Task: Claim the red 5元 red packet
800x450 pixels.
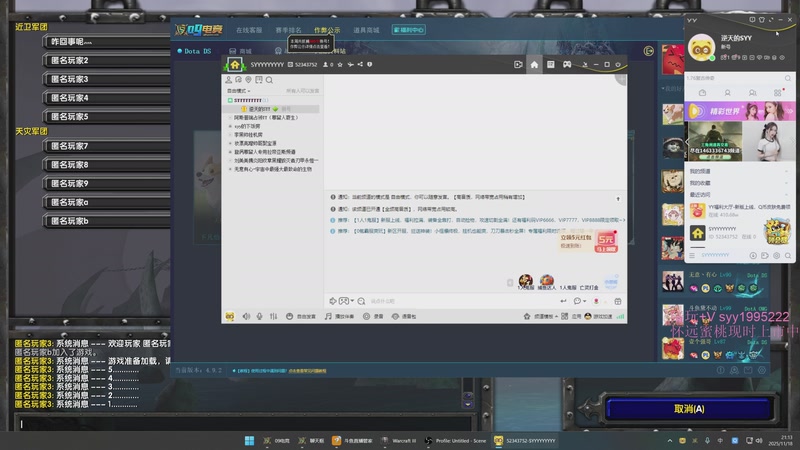Action: click(606, 242)
